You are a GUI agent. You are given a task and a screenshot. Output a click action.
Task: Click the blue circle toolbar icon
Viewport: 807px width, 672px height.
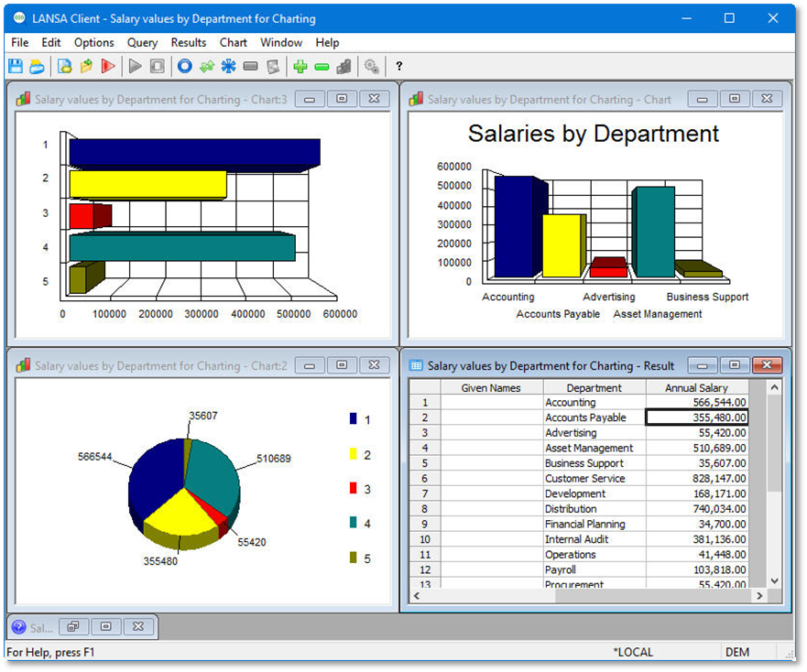184,66
